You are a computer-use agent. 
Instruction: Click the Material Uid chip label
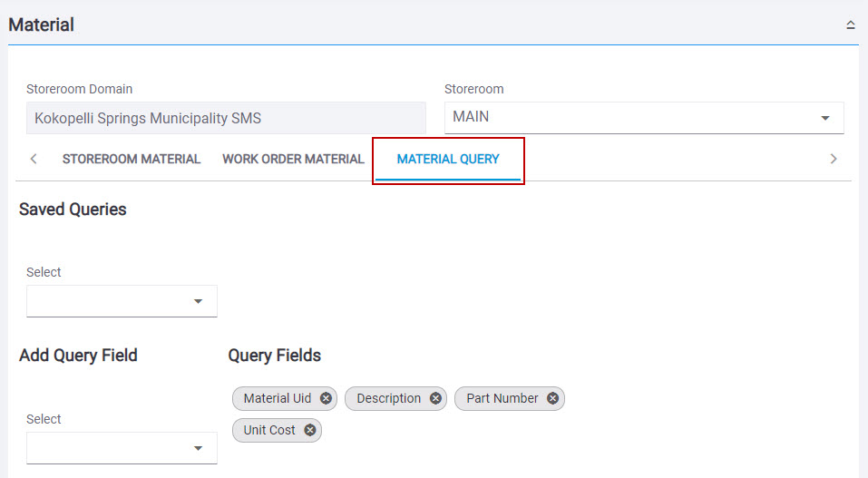[x=278, y=398]
